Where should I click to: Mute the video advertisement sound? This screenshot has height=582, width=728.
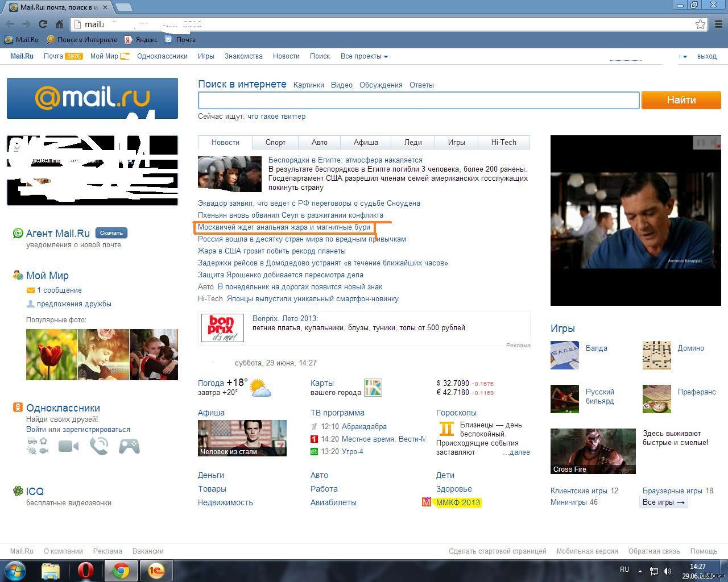pyautogui.click(x=714, y=142)
